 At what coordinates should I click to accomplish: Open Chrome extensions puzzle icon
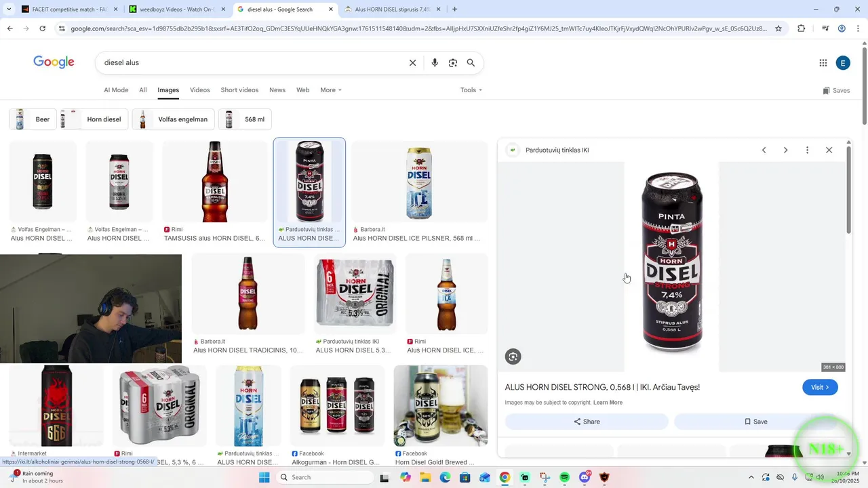(801, 28)
